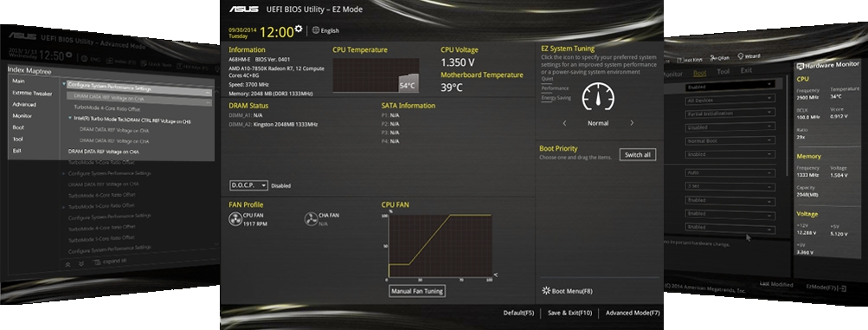Select Extreme Tweaker in Index Maptree

click(x=32, y=93)
